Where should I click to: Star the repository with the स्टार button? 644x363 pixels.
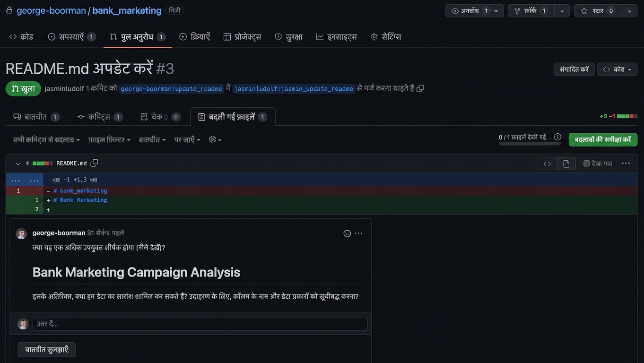coord(597,11)
